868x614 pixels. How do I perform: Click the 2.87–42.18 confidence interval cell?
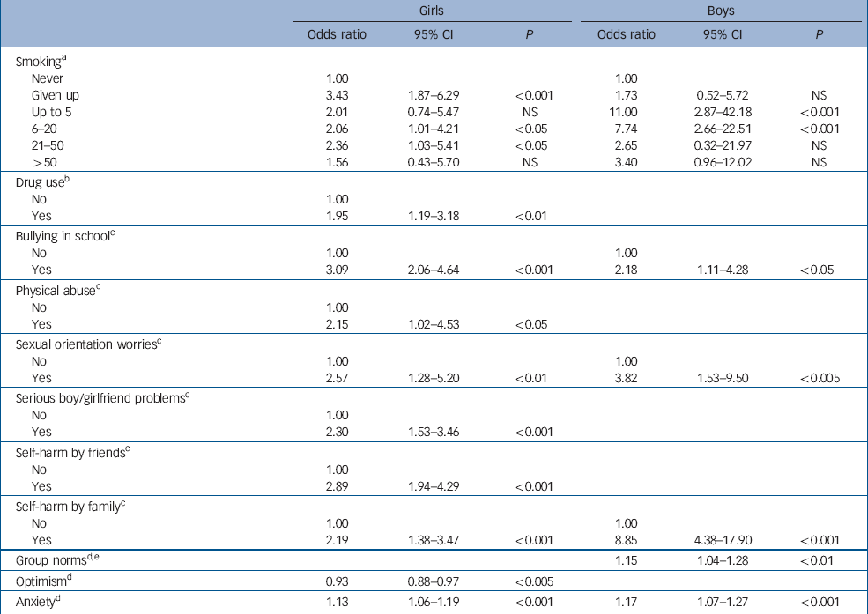726,110
